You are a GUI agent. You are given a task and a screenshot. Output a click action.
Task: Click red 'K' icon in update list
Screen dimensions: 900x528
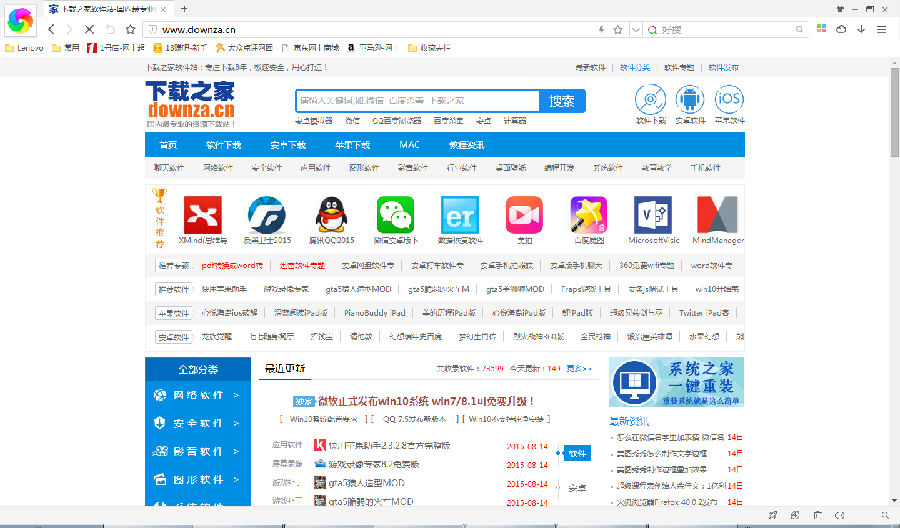pos(320,445)
